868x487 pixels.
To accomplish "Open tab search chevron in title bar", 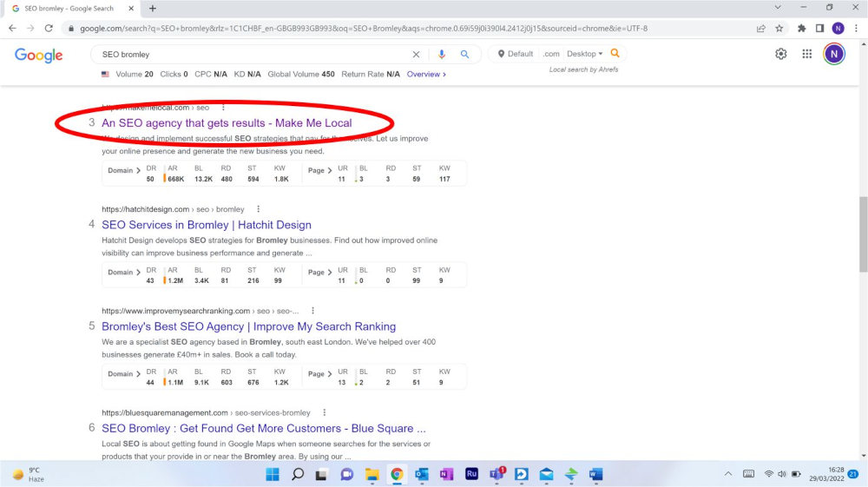I will [778, 8].
